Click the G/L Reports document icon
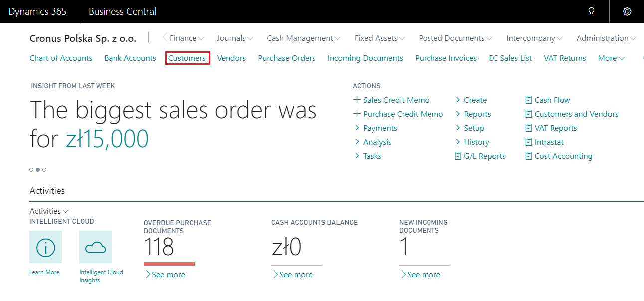Image resolution: width=644 pixels, height=301 pixels. point(458,156)
